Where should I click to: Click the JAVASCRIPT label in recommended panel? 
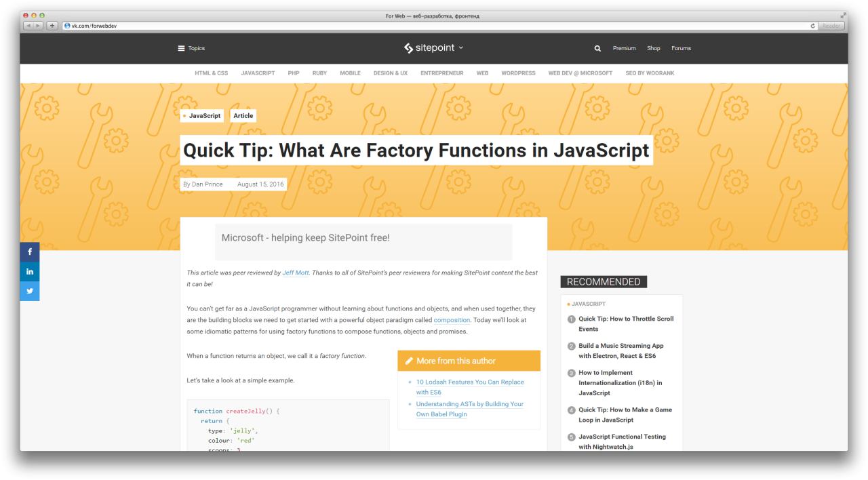(589, 304)
